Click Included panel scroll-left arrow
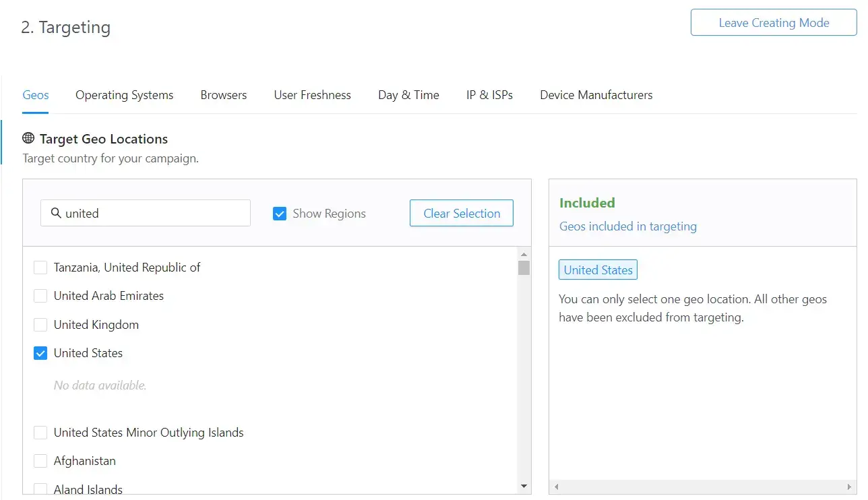The height and width of the screenshot is (500, 868). (556, 487)
